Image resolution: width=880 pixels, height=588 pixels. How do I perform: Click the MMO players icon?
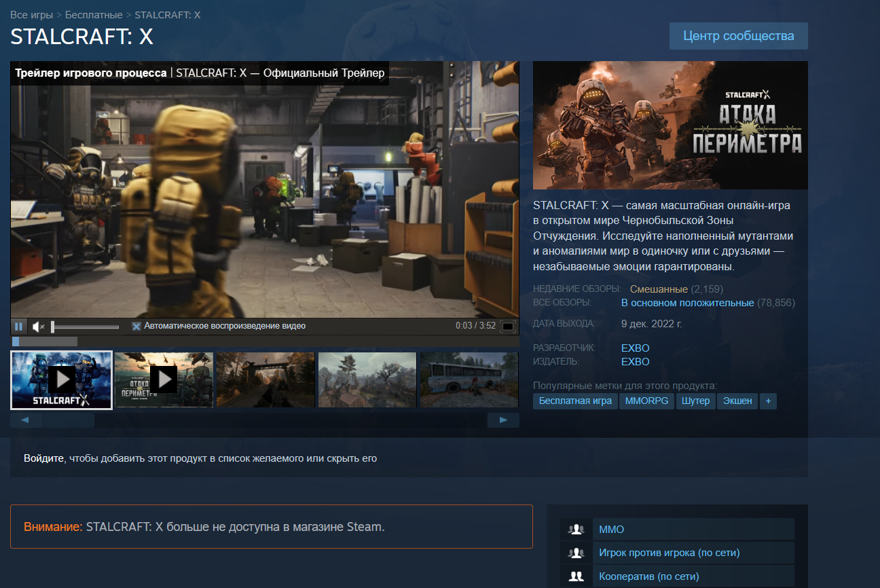point(576,530)
